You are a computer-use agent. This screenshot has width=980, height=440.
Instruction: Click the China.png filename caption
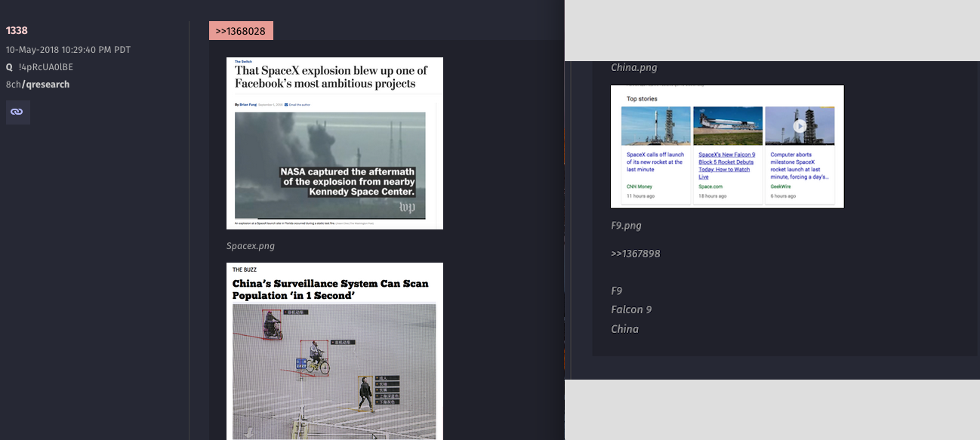(633, 67)
